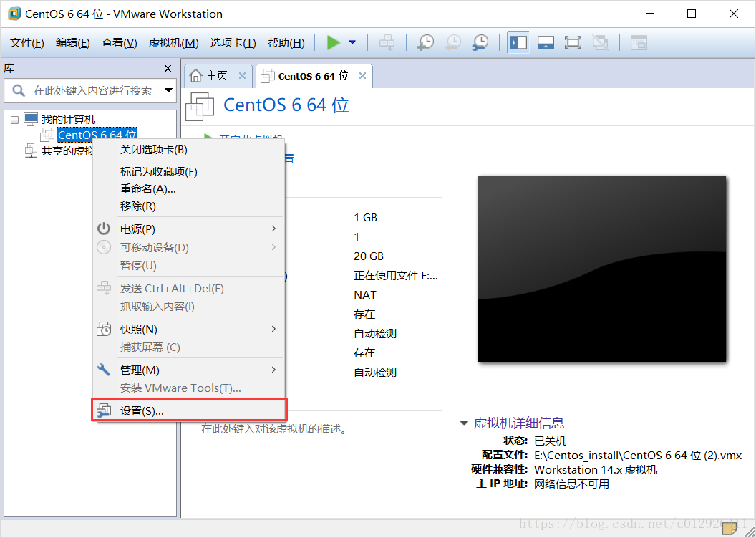
Task: Click the message log icon in status bar
Action: tap(730, 529)
